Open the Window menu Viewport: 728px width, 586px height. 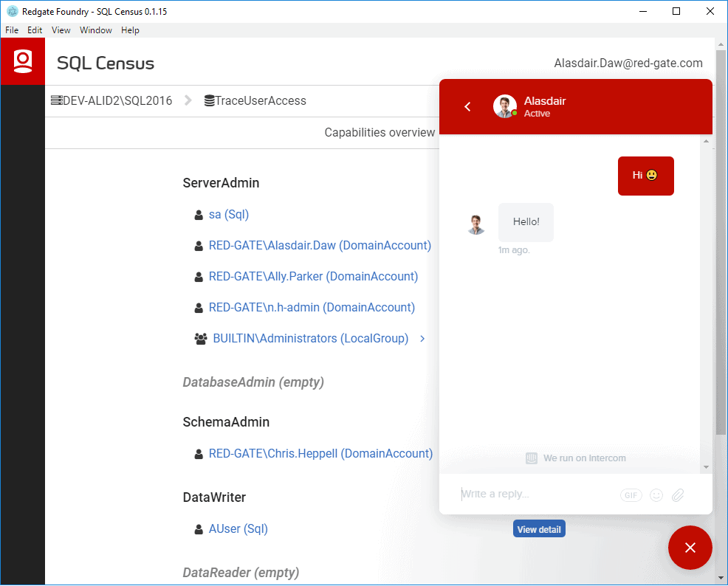click(96, 30)
